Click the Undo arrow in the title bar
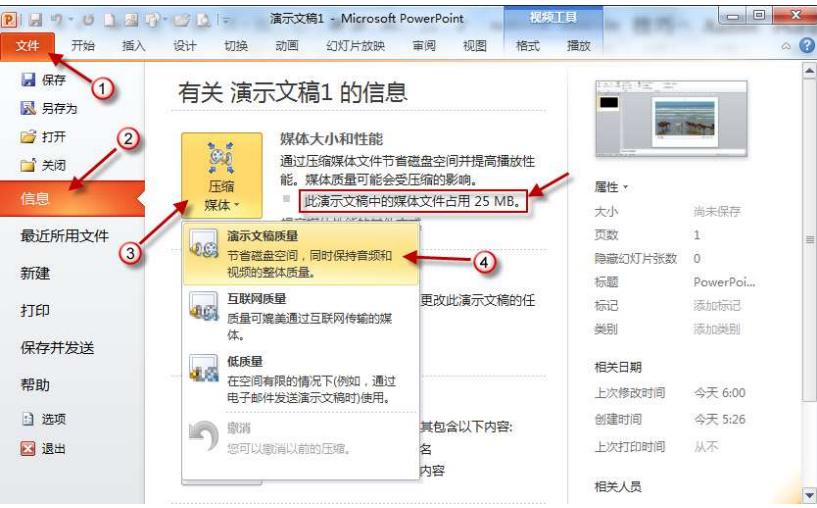817x508 pixels. click(58, 19)
